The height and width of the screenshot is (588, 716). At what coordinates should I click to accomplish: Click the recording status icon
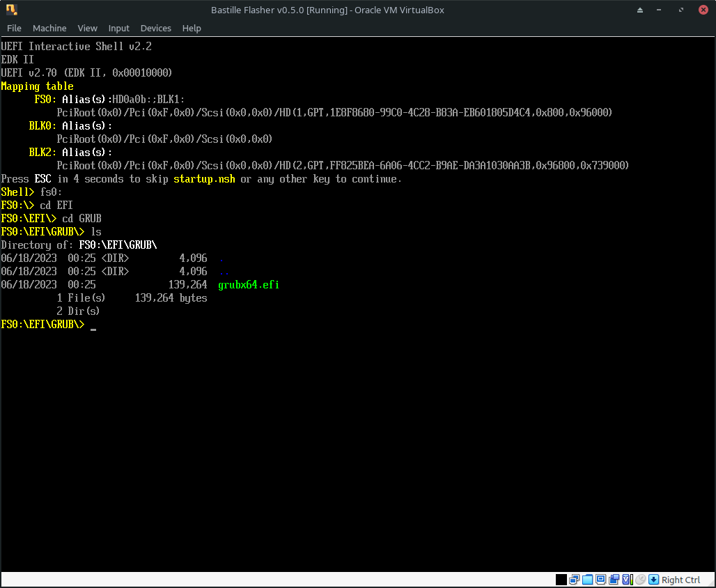click(614, 580)
